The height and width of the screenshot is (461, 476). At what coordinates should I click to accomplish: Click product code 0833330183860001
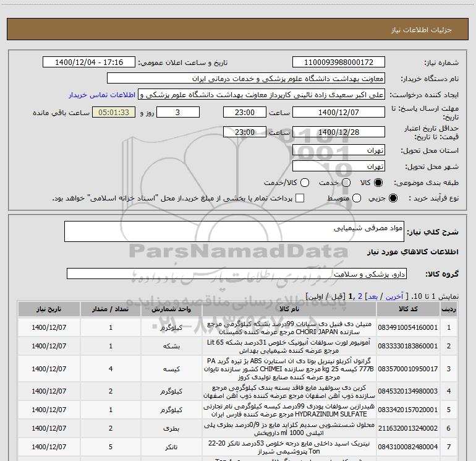pos(408,346)
